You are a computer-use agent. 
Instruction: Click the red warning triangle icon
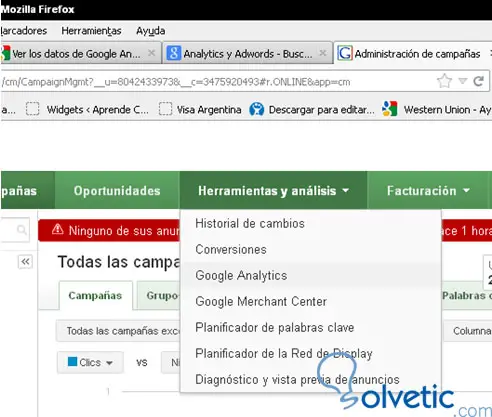[x=57, y=229]
